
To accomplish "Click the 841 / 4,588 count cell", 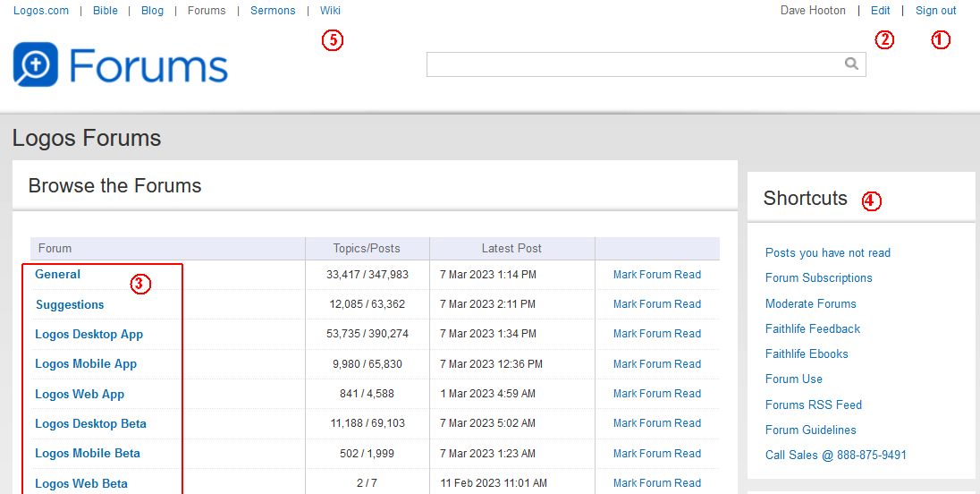I will point(367,394).
